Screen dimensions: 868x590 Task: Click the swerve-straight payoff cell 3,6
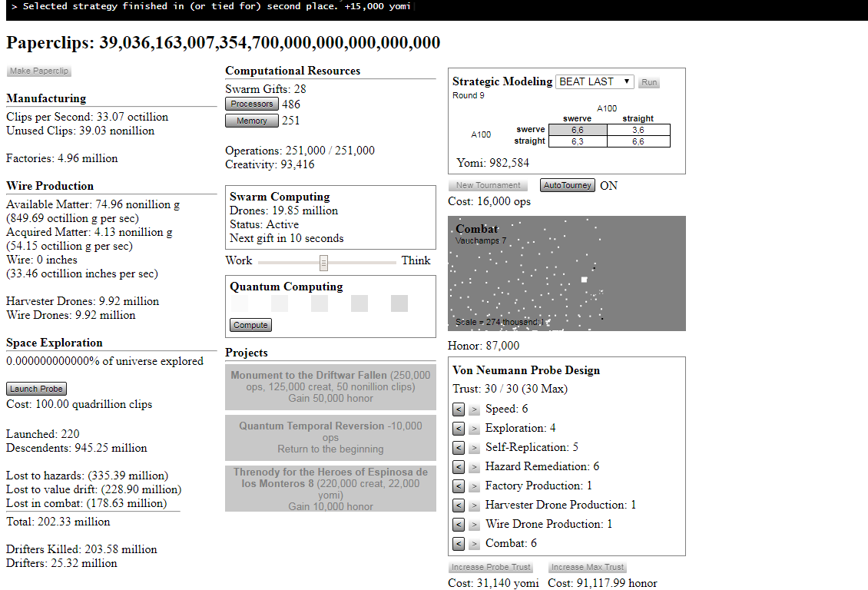point(638,130)
